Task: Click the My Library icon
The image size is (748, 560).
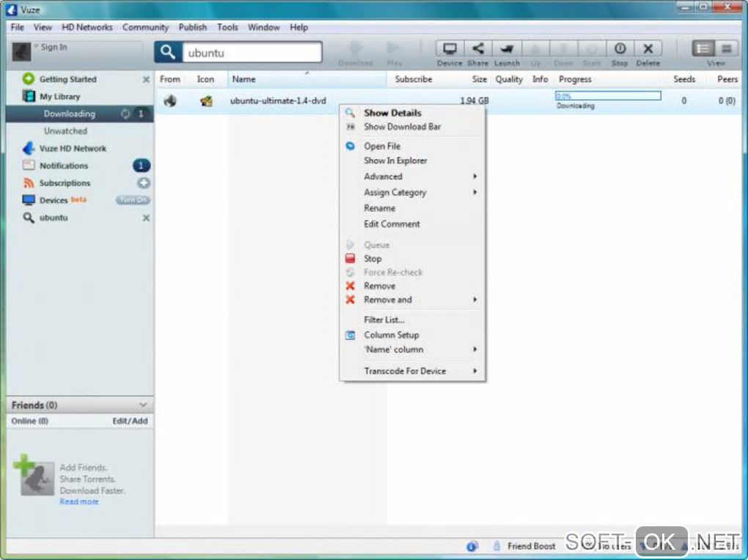Action: click(x=29, y=96)
